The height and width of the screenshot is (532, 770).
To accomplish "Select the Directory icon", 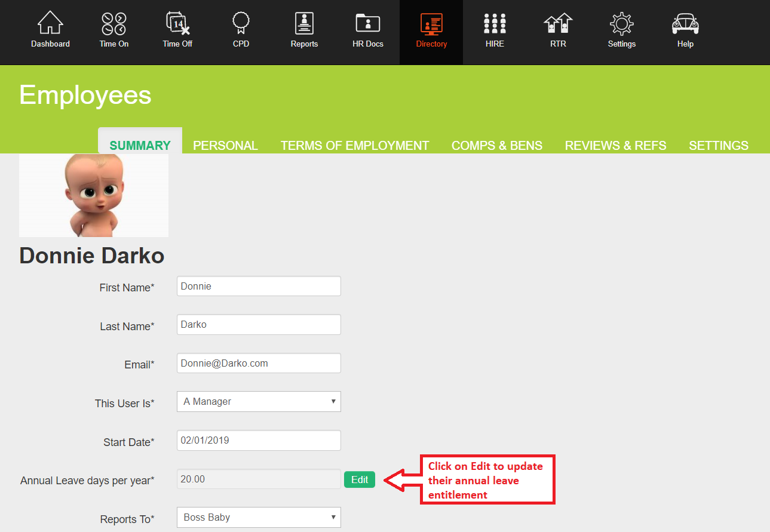I will [x=431, y=24].
